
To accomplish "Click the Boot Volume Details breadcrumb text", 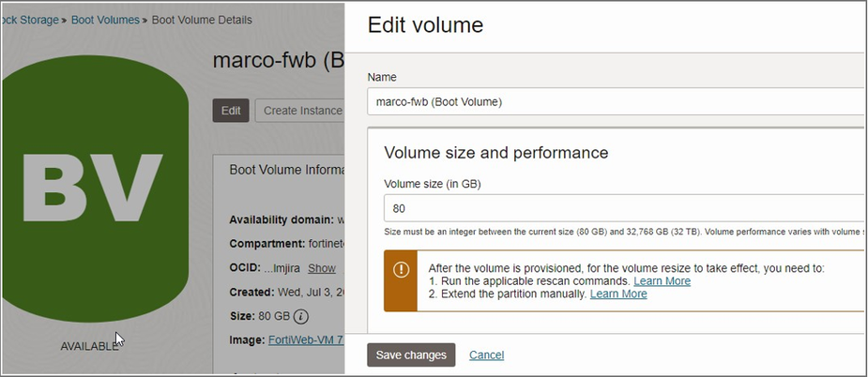I will click(201, 20).
